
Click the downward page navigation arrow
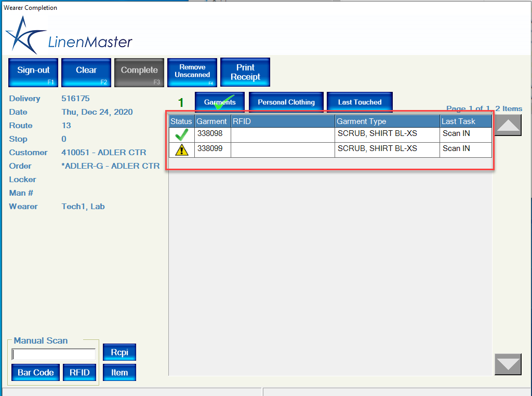pyautogui.click(x=508, y=364)
